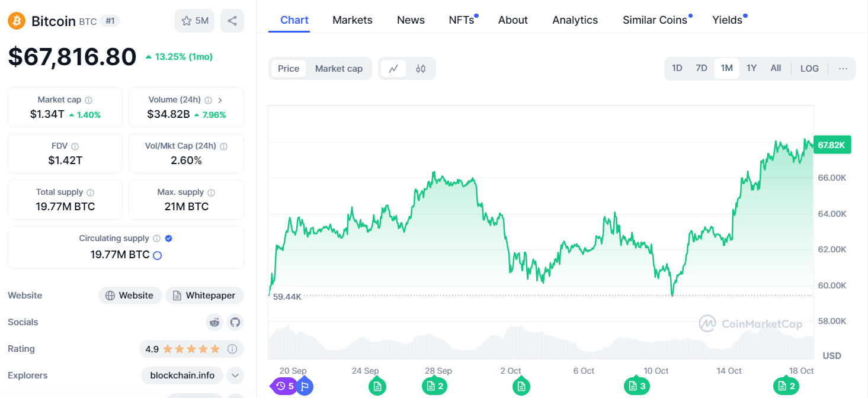Click the 28 Sep news marker

coord(435,386)
